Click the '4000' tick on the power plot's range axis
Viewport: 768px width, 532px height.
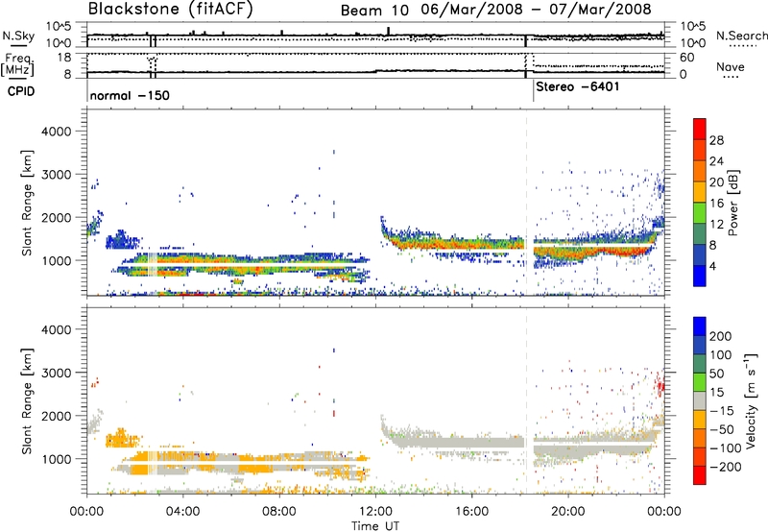pyautogui.click(x=56, y=132)
